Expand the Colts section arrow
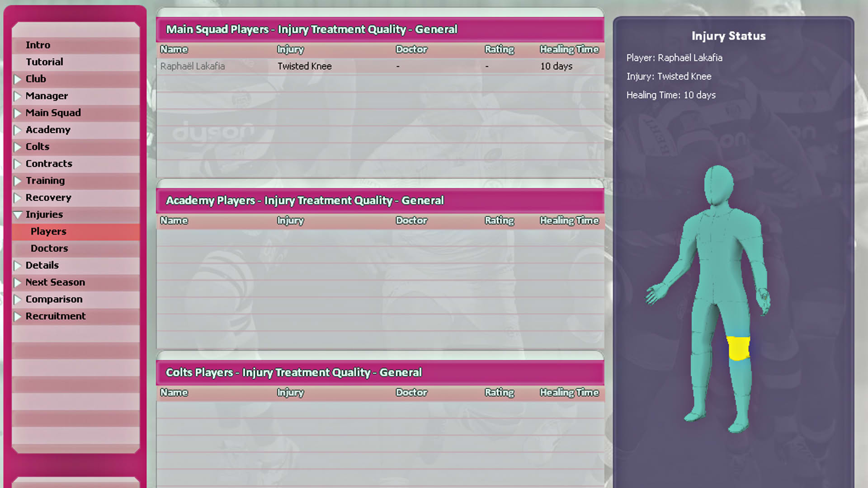The width and height of the screenshot is (868, 488). 18,147
